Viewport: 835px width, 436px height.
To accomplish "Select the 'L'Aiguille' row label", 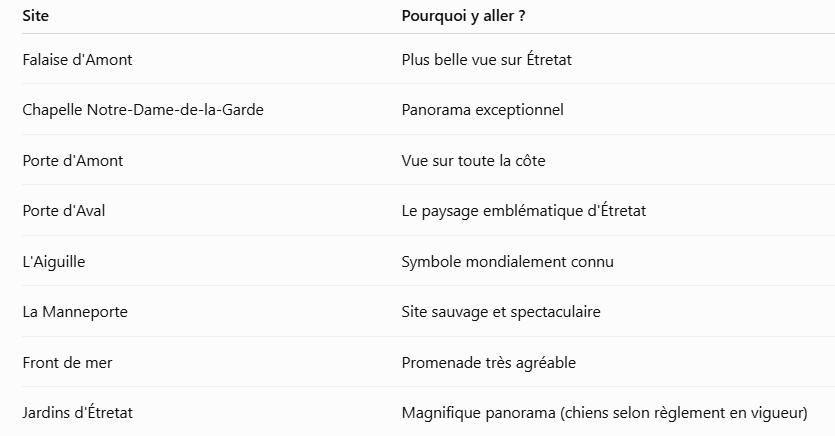I will pyautogui.click(x=53, y=262).
